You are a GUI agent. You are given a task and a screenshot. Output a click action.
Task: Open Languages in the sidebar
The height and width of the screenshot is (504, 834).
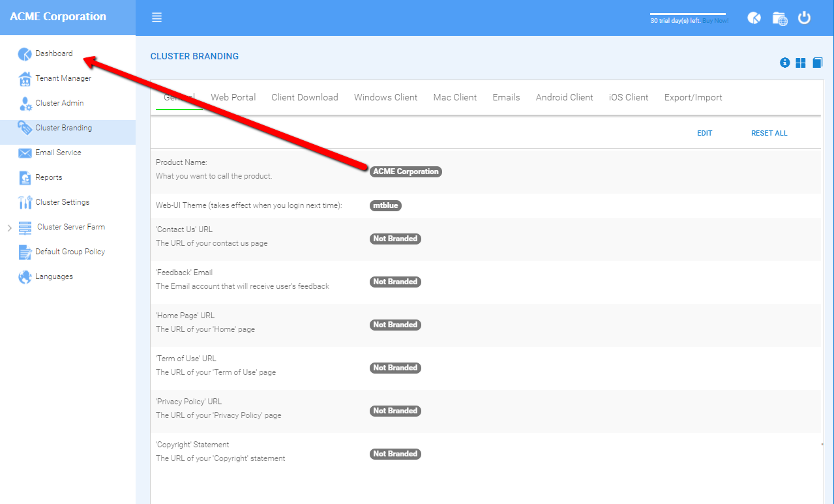[x=54, y=276]
